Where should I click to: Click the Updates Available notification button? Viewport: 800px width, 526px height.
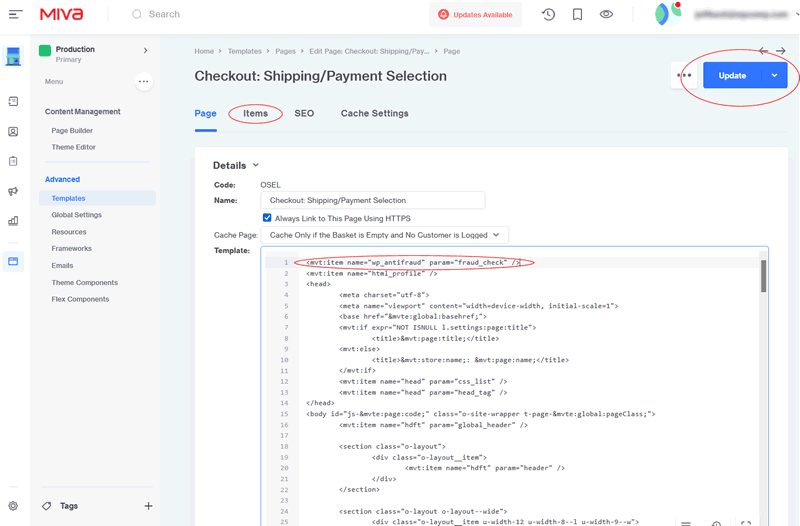(475, 15)
